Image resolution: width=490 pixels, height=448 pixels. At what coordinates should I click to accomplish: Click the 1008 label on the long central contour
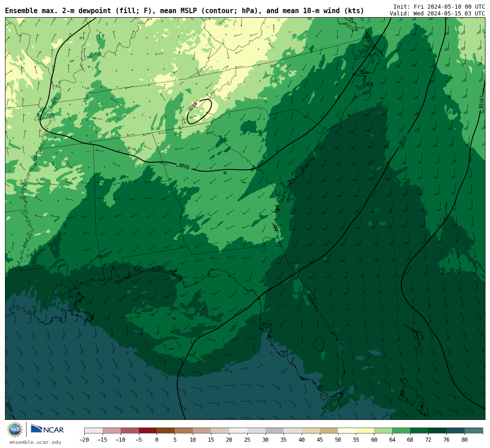click(184, 166)
